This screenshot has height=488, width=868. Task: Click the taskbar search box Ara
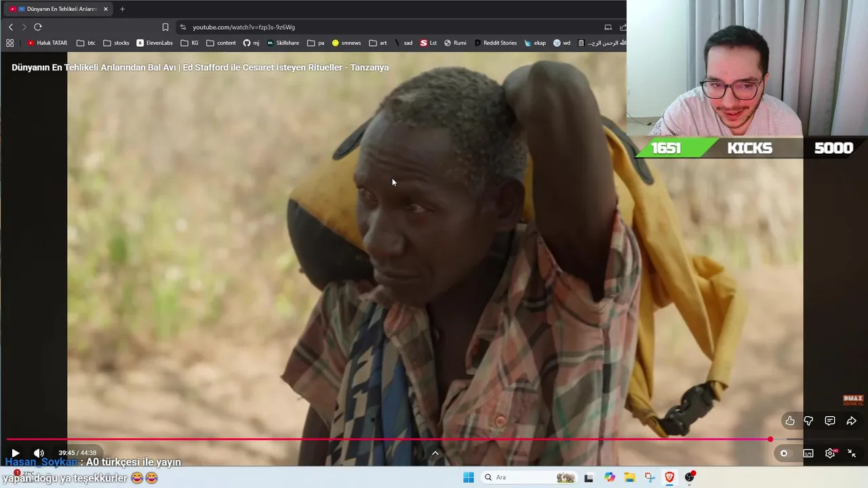point(529,477)
